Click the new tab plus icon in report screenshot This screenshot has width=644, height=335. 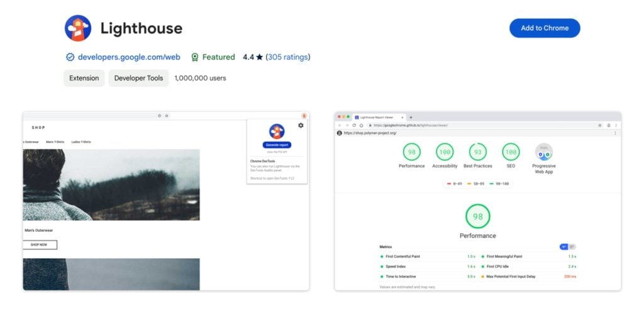pos(411,118)
